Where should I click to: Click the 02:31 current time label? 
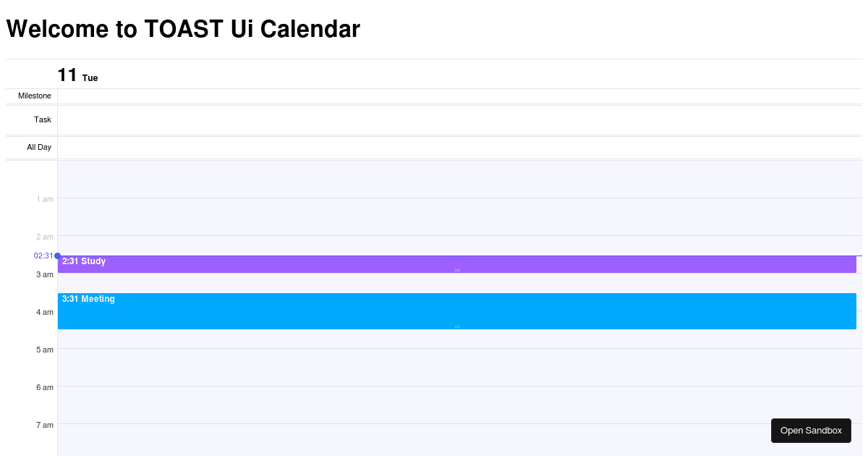point(42,256)
